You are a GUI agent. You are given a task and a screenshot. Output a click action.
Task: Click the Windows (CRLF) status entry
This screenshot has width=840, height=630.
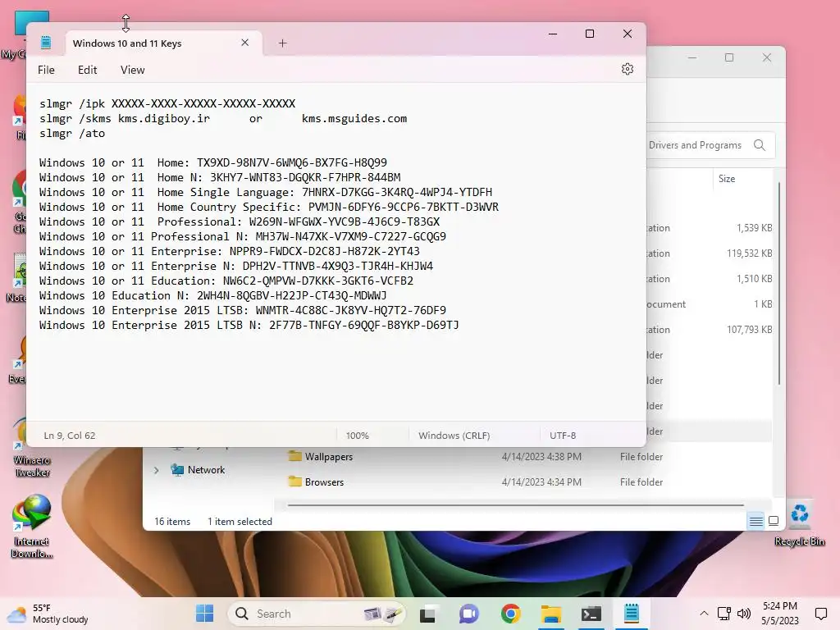(454, 436)
